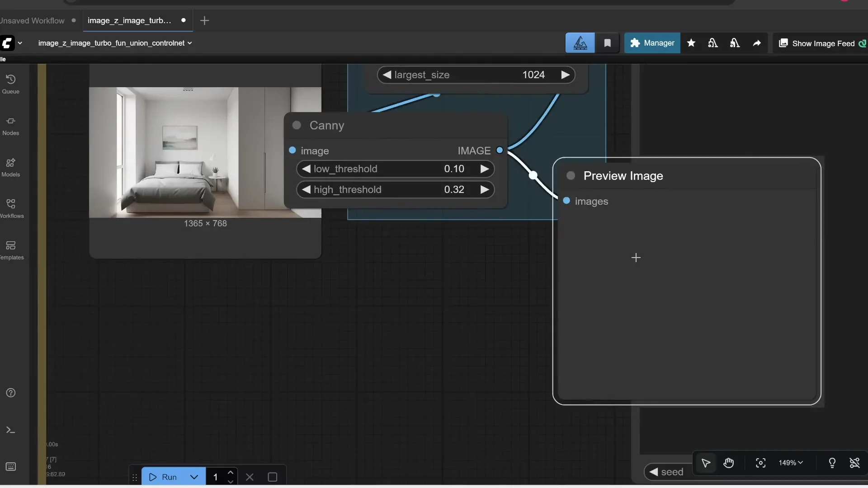Screen dimensions: 868x488
Task: Open the Queue panel in the sidebar
Action: click(x=10, y=83)
